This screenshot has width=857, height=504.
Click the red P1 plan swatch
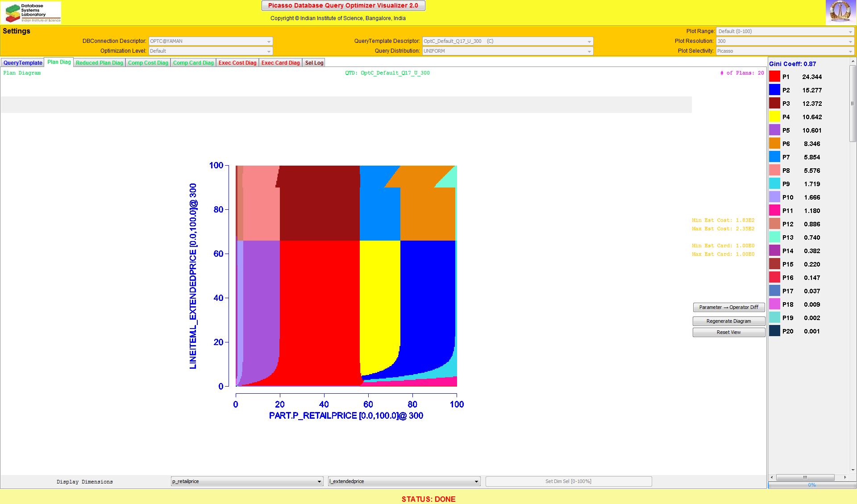click(x=774, y=77)
